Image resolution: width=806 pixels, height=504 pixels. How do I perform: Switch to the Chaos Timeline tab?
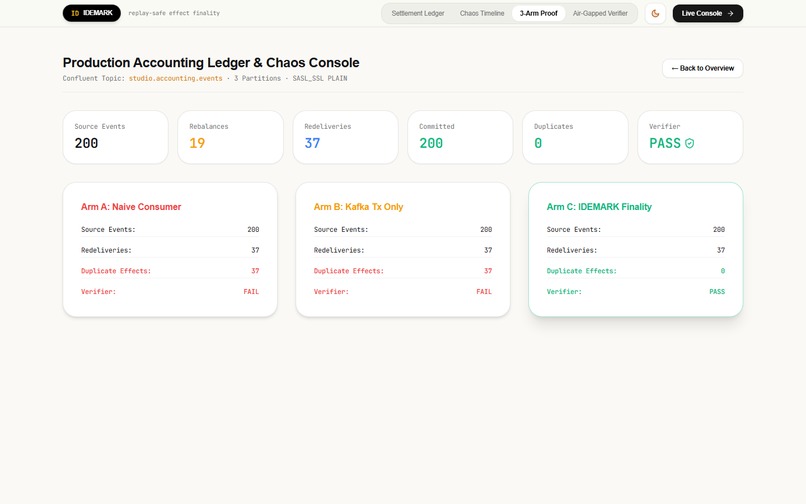[x=482, y=13]
